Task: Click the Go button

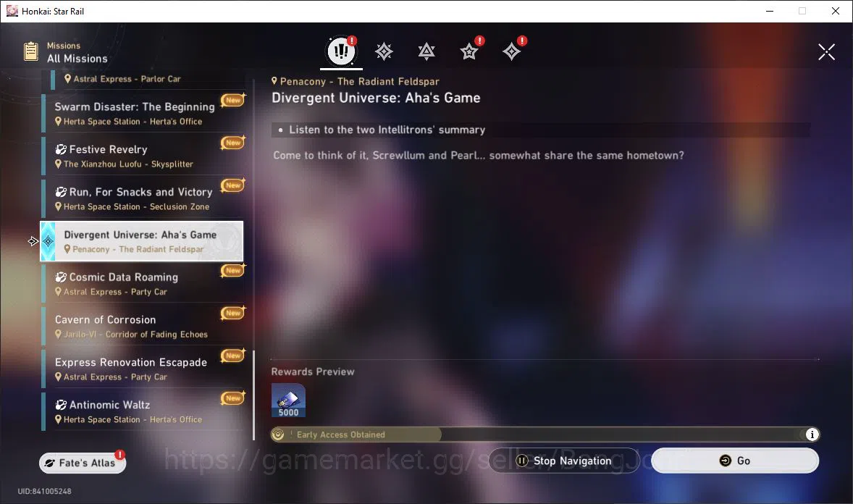Action: [x=735, y=461]
